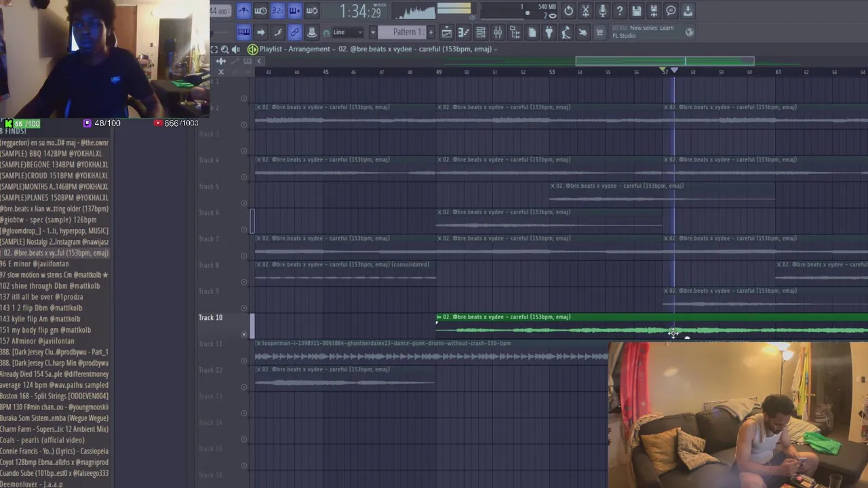Click the shopping cart icon
The height and width of the screenshot is (488, 868).
point(599,32)
